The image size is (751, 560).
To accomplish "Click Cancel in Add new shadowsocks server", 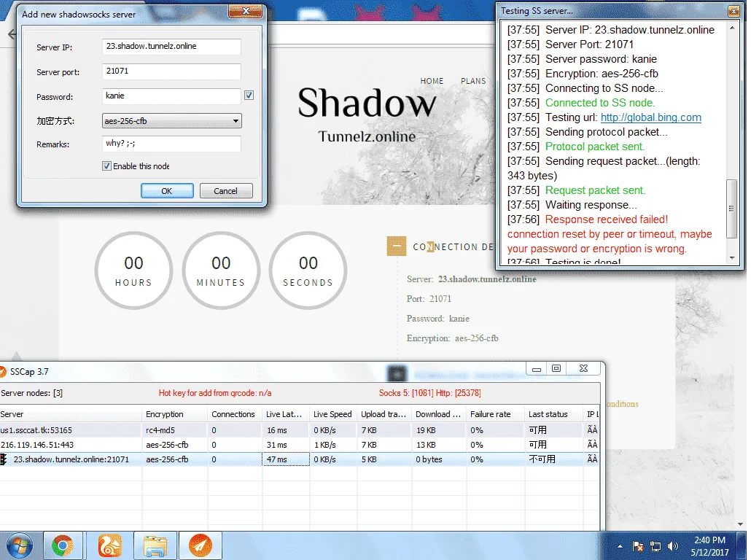I will pyautogui.click(x=226, y=190).
